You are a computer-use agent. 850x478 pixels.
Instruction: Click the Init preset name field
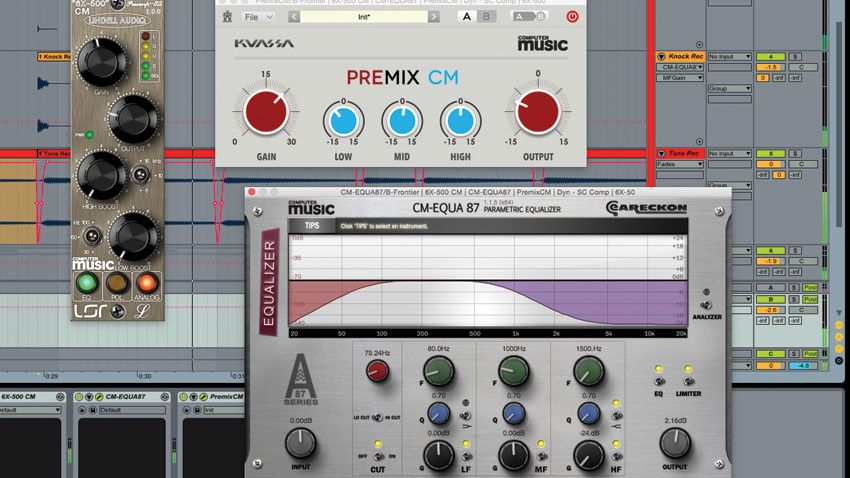coord(364,17)
